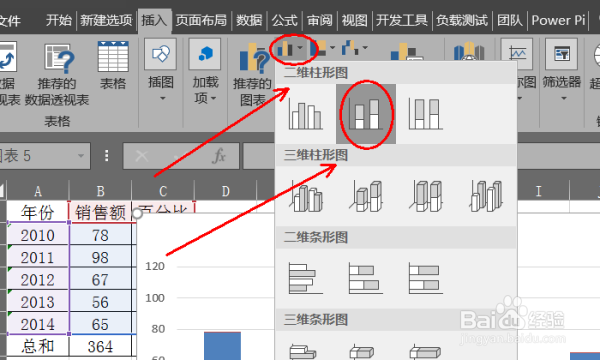Choose the 3D stacked column chart
Screen dimensions: 600x360
(x=366, y=196)
